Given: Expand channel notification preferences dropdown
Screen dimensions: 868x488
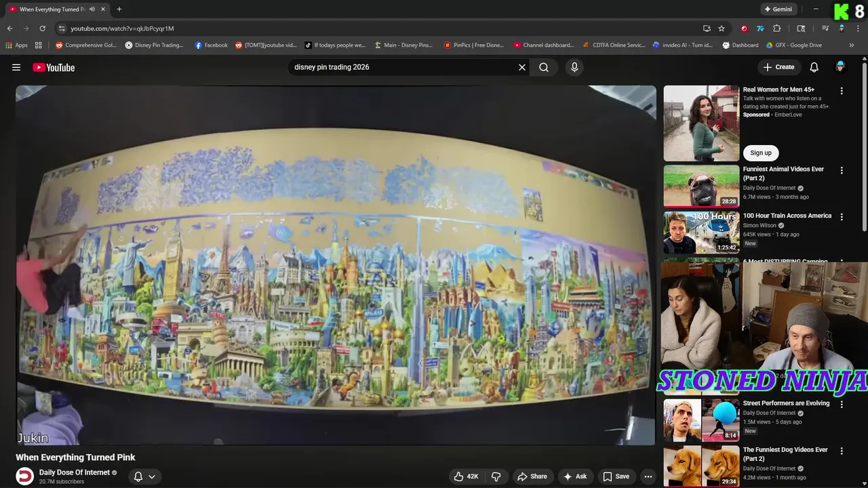Looking at the screenshot, I should click(145, 476).
